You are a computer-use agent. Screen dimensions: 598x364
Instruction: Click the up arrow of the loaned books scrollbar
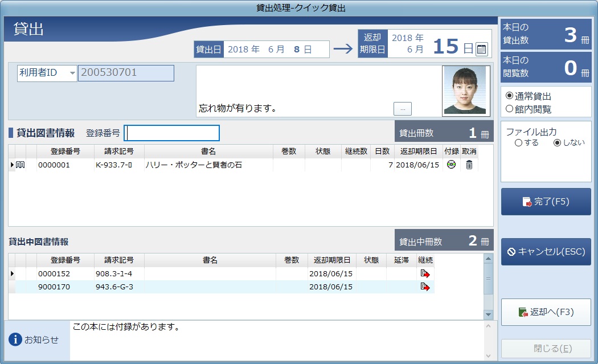pyautogui.click(x=488, y=259)
